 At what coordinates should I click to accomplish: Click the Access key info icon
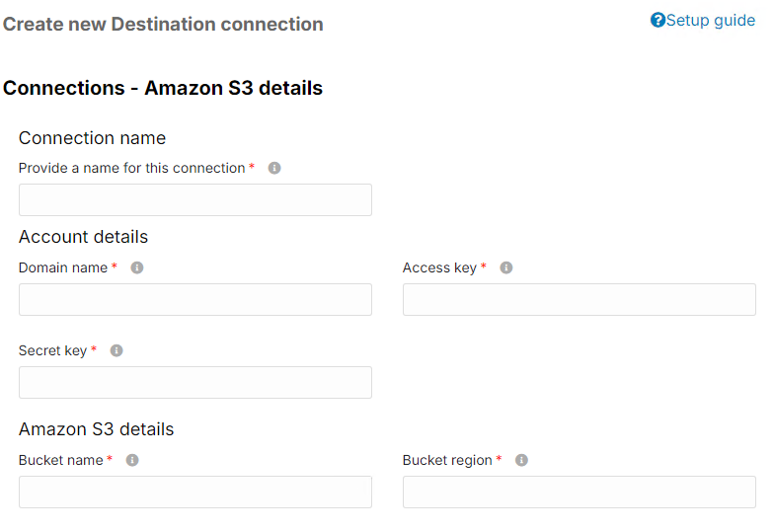click(x=505, y=267)
